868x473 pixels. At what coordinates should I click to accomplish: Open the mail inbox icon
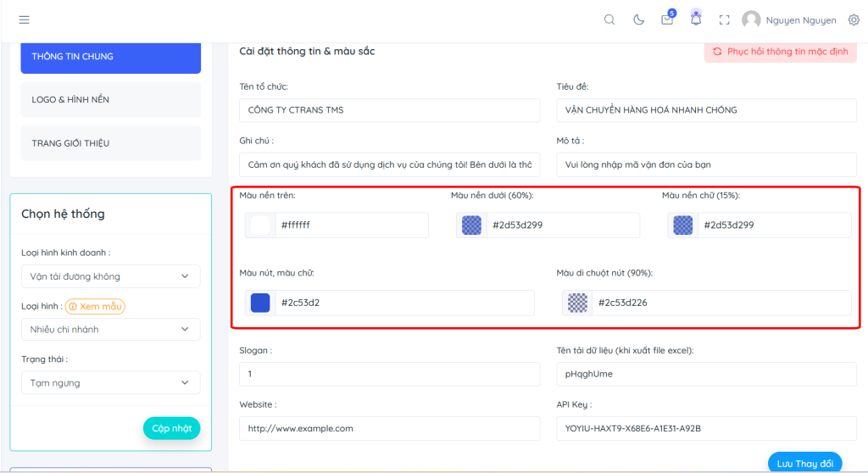coord(667,19)
